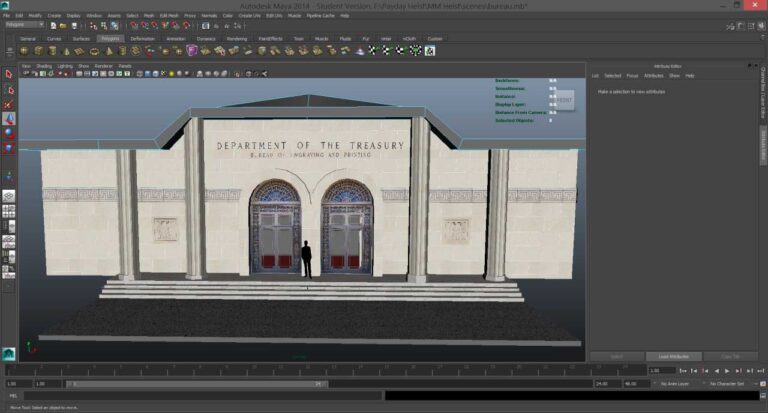Switch to the Surfaces shelf tab
The height and width of the screenshot is (413, 768).
point(81,39)
